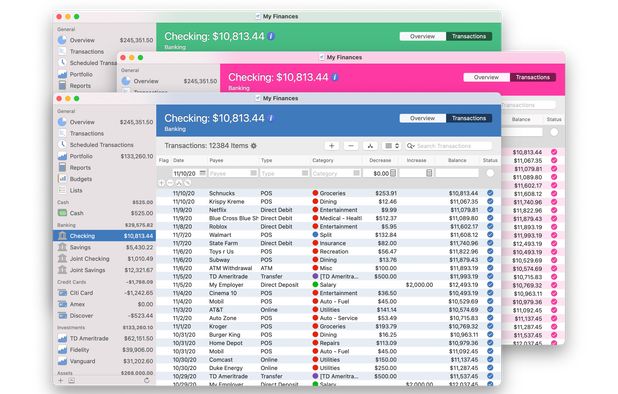Click the red Groceries category dot for Schnucks
Viewport: 618px width, 394px height.
coord(315,193)
